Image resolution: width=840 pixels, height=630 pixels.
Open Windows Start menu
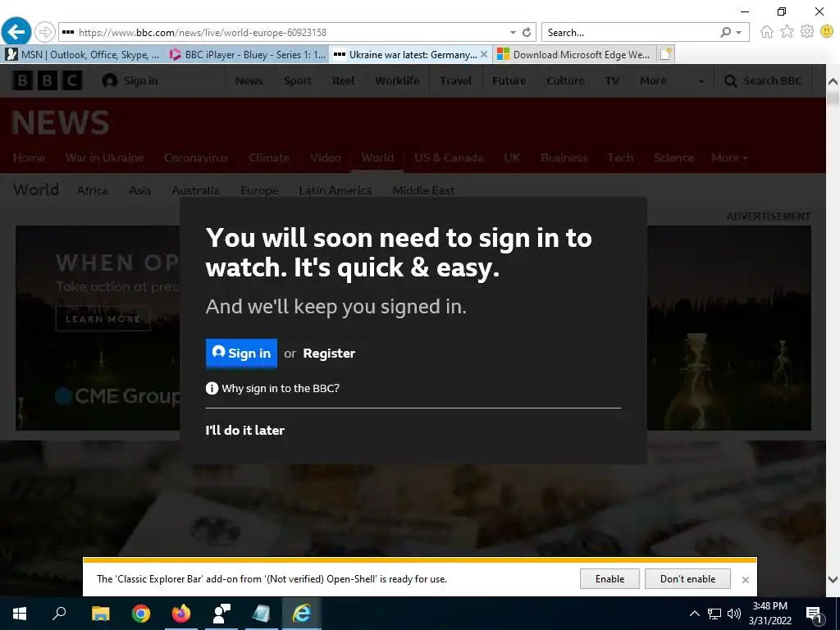(x=20, y=614)
